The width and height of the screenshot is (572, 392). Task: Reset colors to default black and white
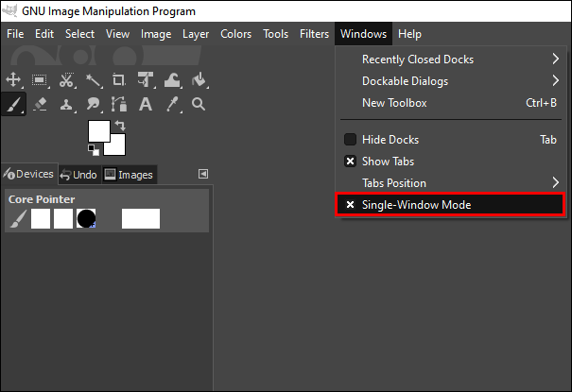94,150
